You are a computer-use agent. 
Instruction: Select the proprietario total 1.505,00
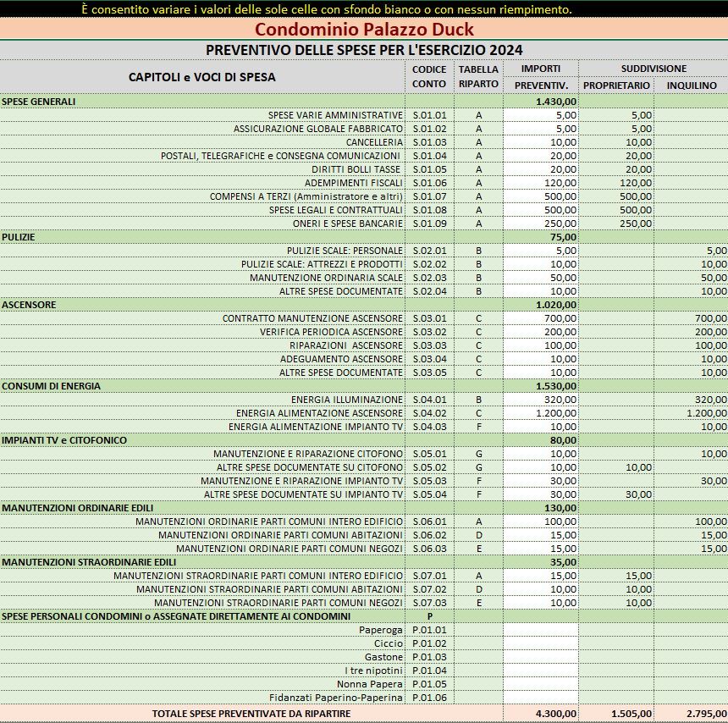coord(616,713)
